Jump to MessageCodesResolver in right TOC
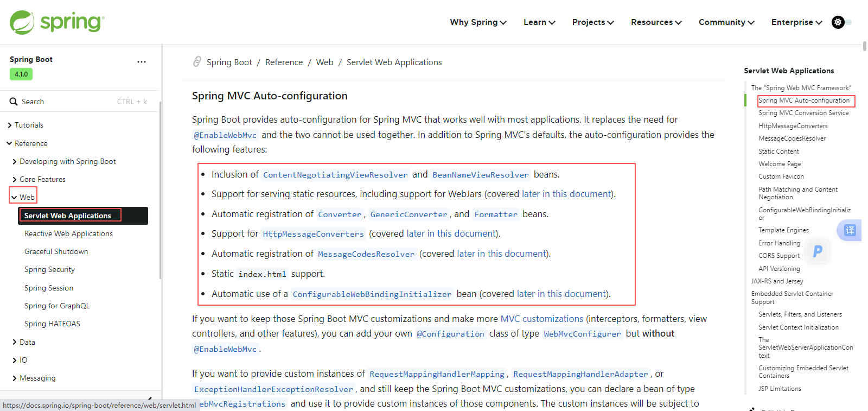The image size is (868, 411). (792, 138)
